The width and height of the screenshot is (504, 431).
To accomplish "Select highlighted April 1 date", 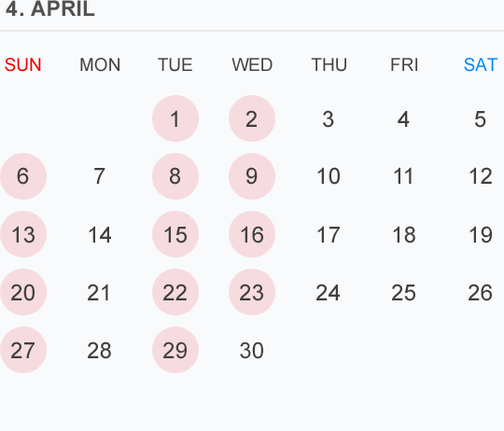I will 175,118.
